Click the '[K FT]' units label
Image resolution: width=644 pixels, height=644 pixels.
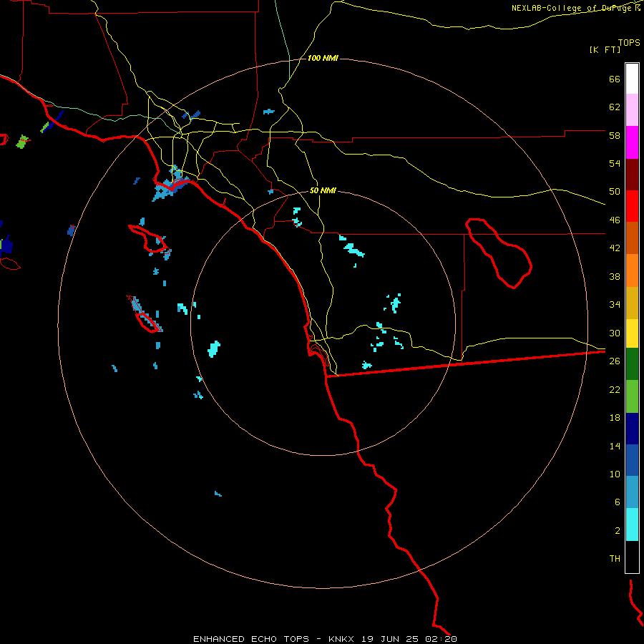605,50
